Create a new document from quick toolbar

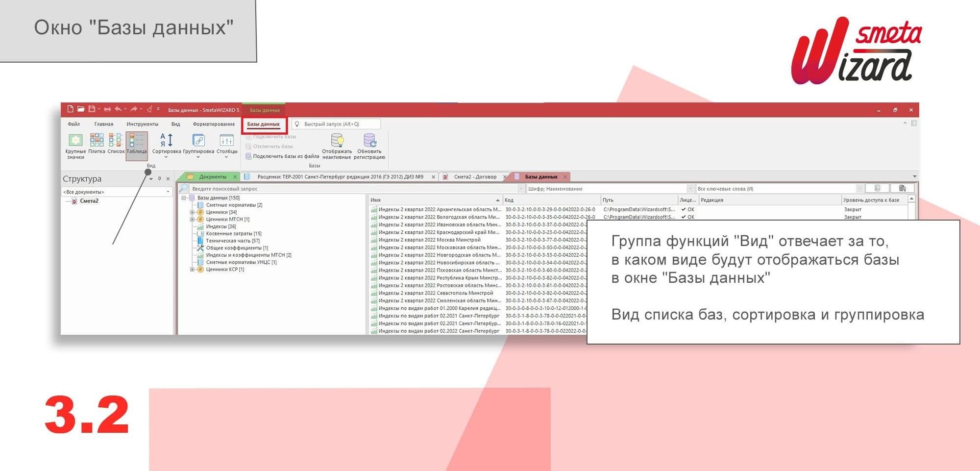(70, 109)
